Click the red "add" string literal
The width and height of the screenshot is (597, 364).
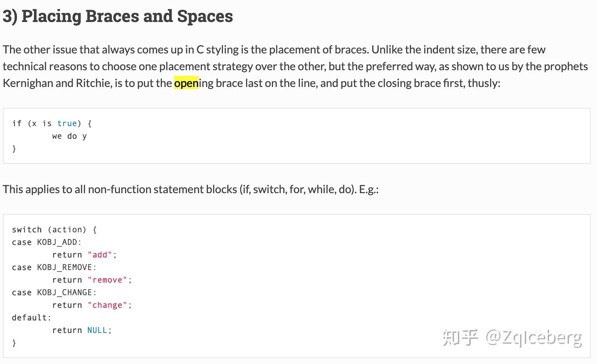point(100,255)
